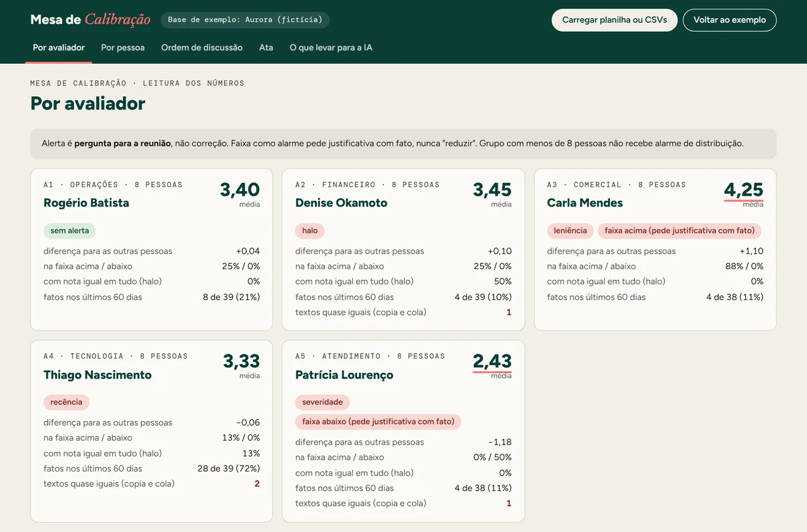Click the '−1,18' difference value
The image size is (807, 532).
[x=500, y=443]
